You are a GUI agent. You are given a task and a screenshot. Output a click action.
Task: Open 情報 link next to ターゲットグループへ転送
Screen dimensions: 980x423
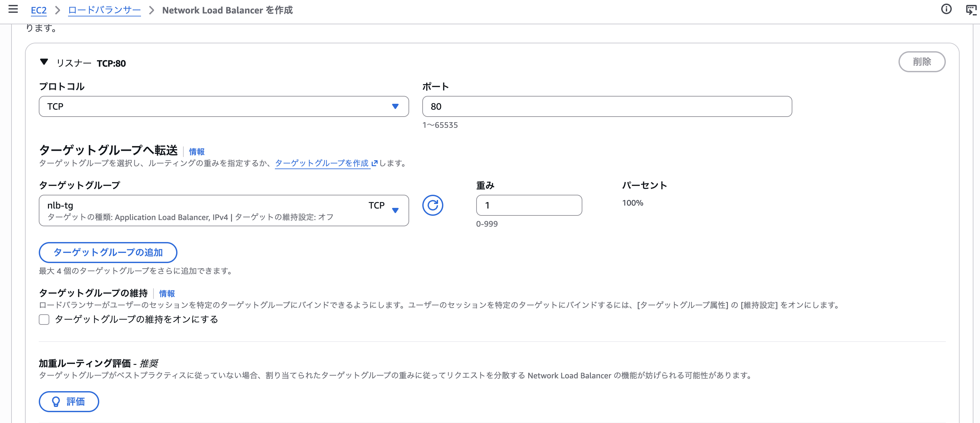point(197,152)
